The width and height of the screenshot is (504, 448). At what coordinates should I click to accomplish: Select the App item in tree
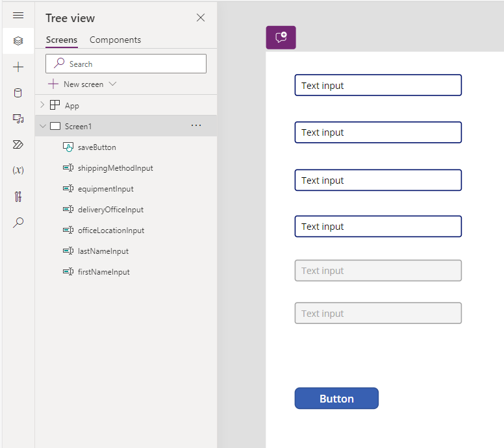click(x=126, y=105)
